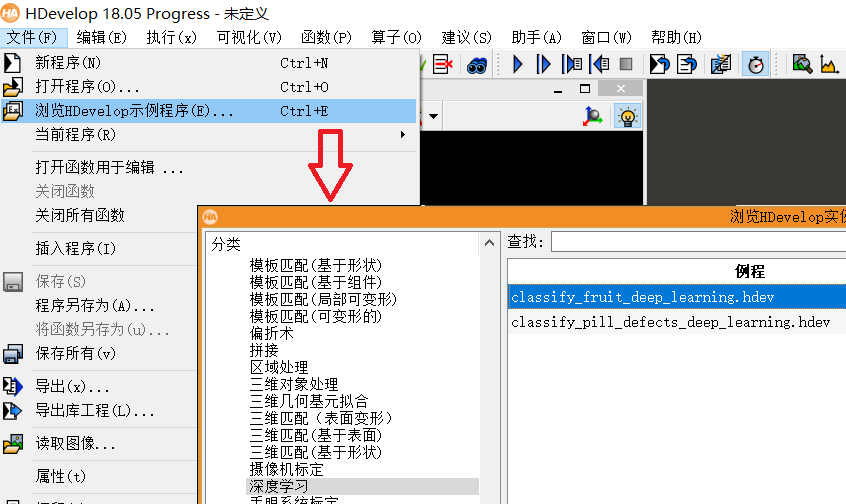Expand the 当前程序(R) submenu
Viewport: 846px width, 504px height.
click(209, 135)
